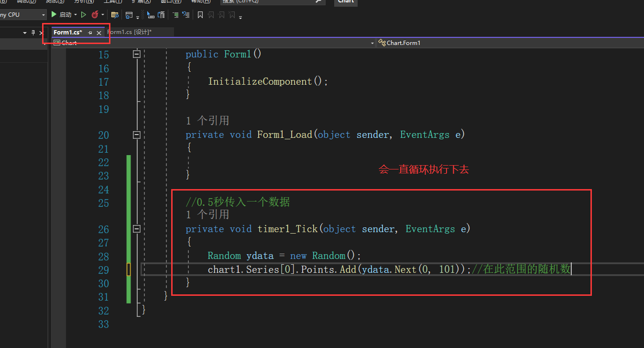Open Find in Files folder-magnifier icon
The width and height of the screenshot is (644, 348).
coord(115,15)
